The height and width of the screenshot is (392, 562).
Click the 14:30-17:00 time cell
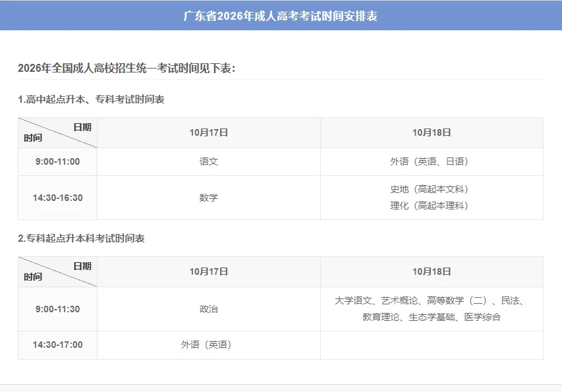pos(58,345)
